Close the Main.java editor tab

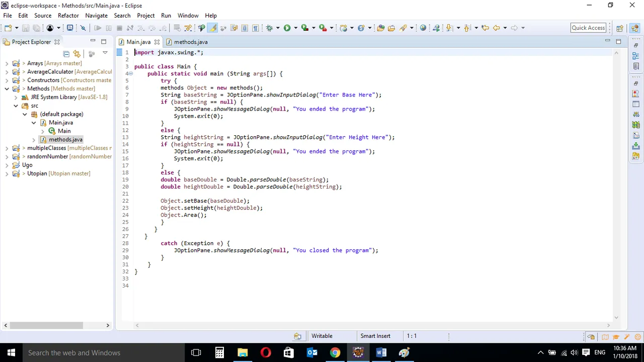(157, 42)
